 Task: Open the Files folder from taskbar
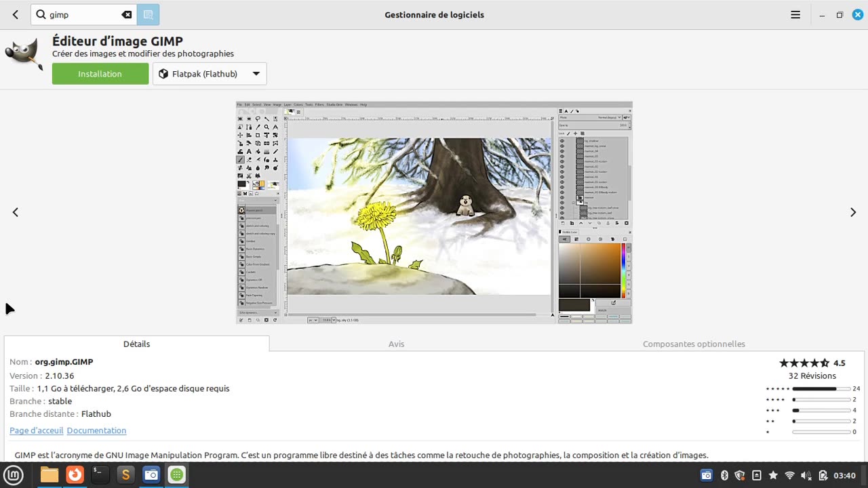pyautogui.click(x=50, y=475)
